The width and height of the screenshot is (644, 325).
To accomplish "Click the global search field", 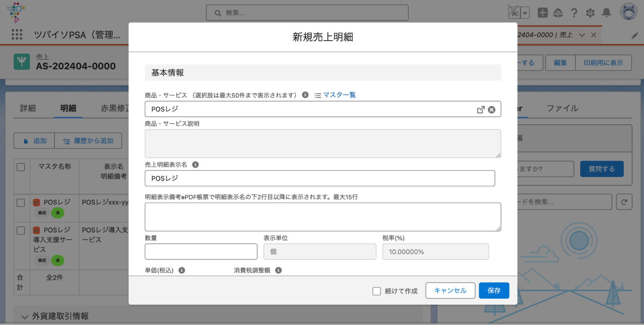I will 307,13.
